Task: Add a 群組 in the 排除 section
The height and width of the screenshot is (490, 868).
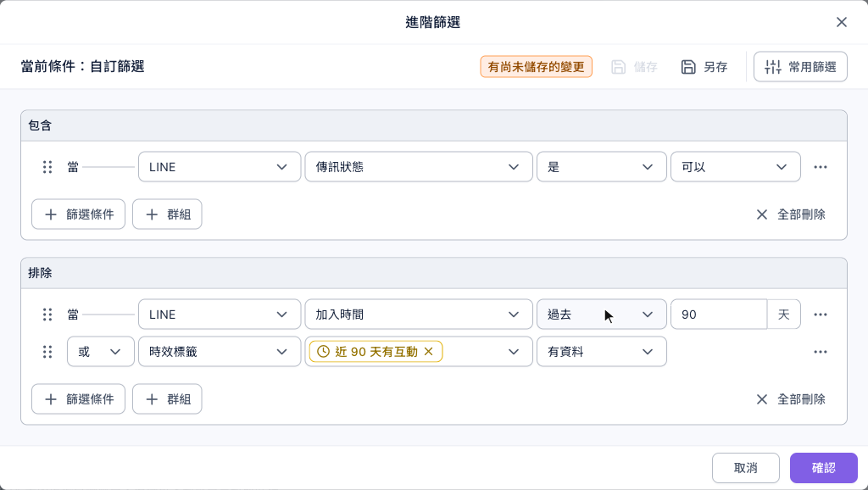Action: coord(167,399)
